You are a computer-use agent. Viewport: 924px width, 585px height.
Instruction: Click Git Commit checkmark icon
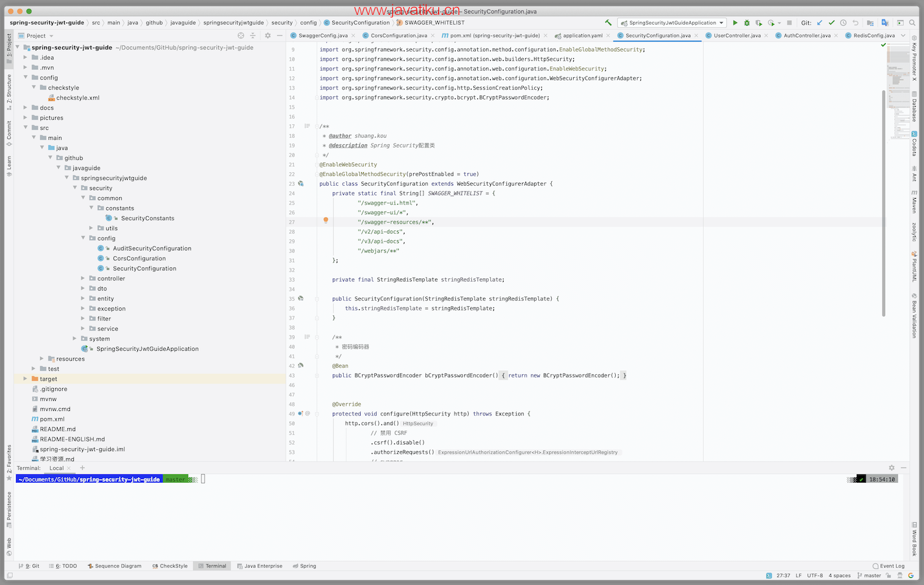point(831,23)
